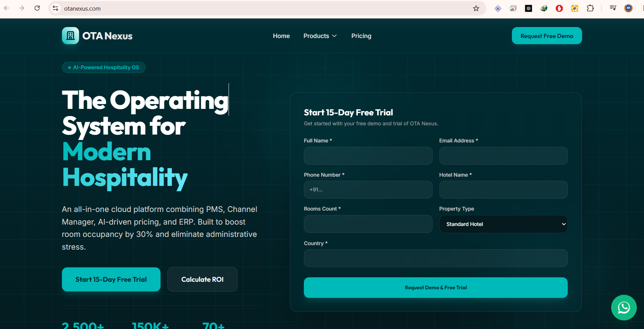This screenshot has width=644, height=329.
Task: Click the form heading 'Start 15-Day Free Trial'
Action: click(x=348, y=113)
